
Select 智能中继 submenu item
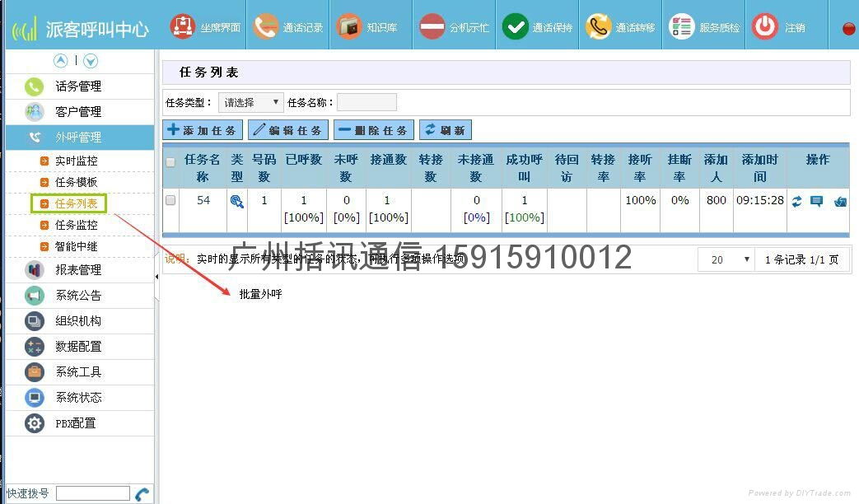coord(76,246)
